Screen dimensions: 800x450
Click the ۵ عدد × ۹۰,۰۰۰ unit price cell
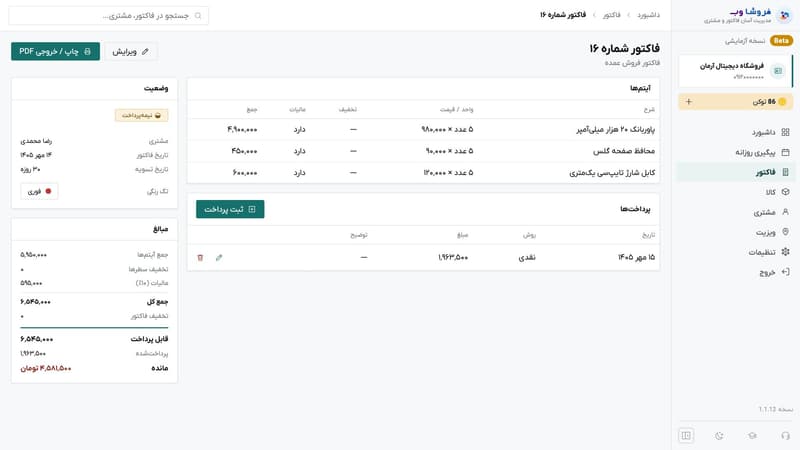tap(449, 151)
